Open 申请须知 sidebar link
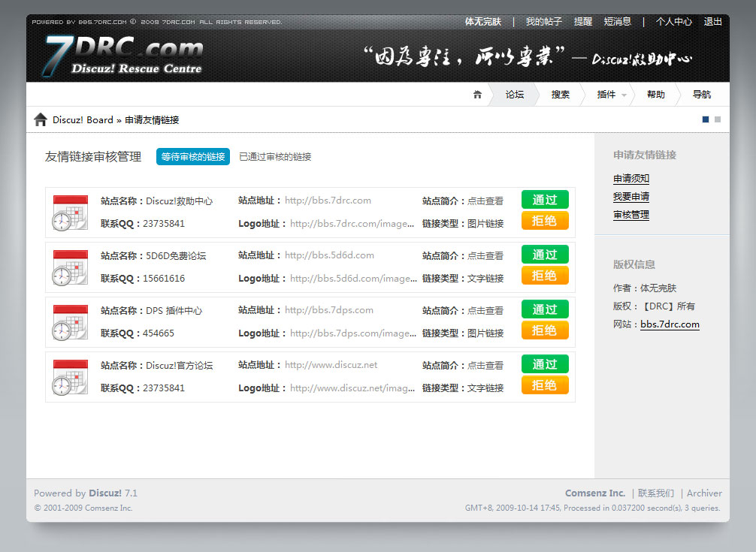This screenshot has height=552, width=756. coord(631,179)
